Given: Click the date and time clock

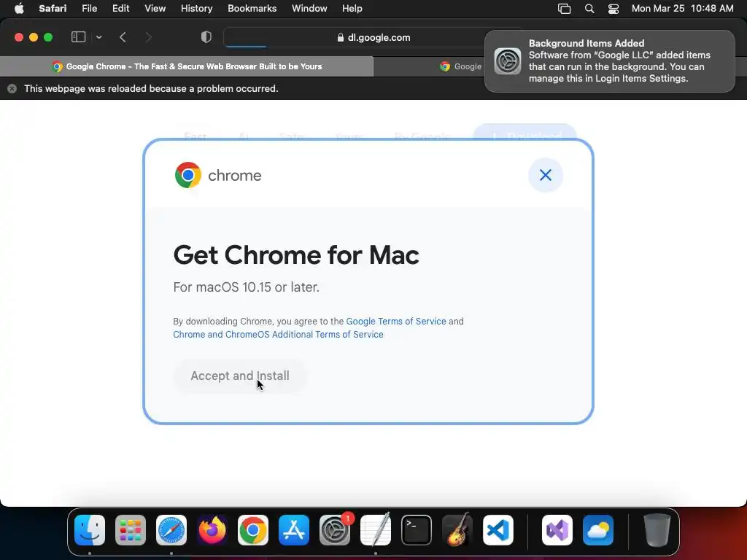Looking at the screenshot, I should pos(682,9).
